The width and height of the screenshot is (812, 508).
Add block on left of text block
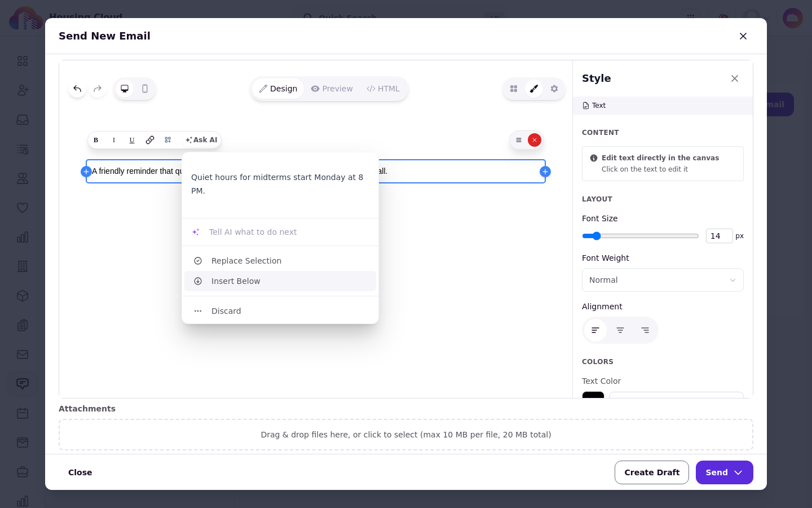coord(86,172)
